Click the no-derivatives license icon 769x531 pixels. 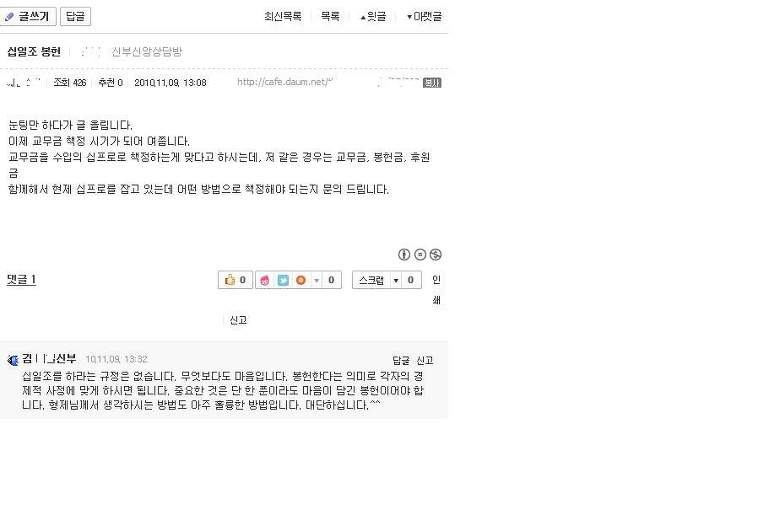click(420, 254)
